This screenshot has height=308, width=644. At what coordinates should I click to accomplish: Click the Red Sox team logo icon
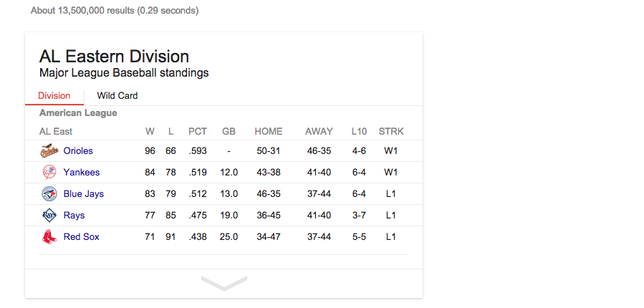click(49, 237)
